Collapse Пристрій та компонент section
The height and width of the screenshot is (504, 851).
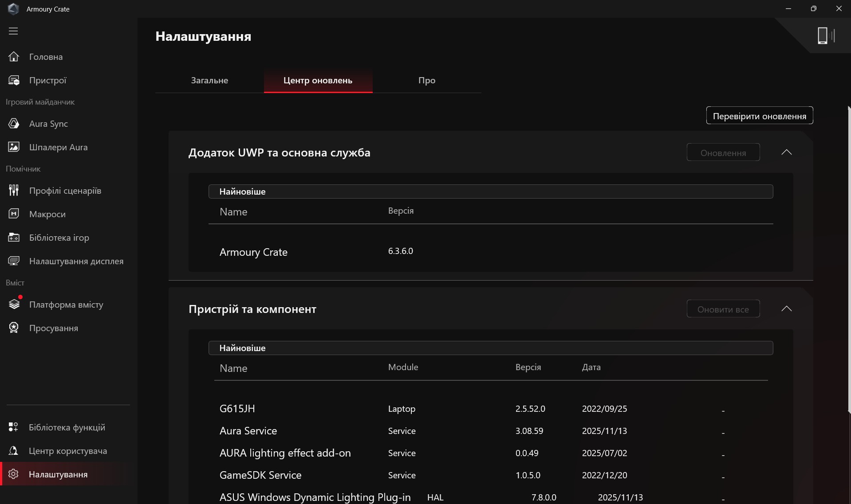click(786, 309)
